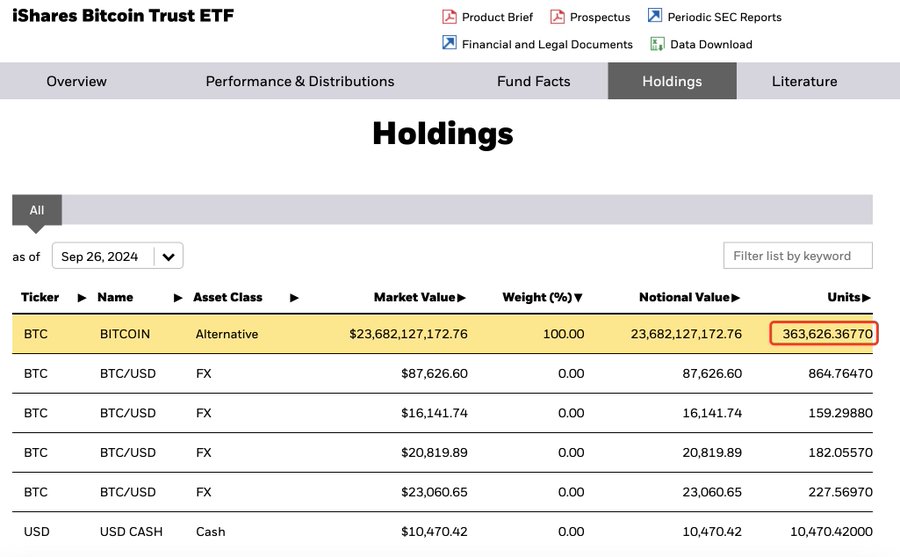Open Performance & Distributions tab
This screenshot has height=557, width=900.
pos(300,81)
